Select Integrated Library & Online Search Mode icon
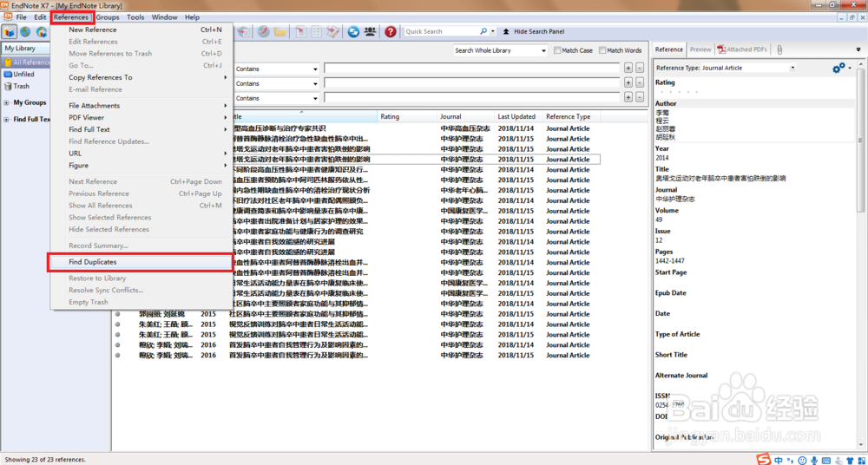Viewport: 868px width, 465px height. (41, 31)
